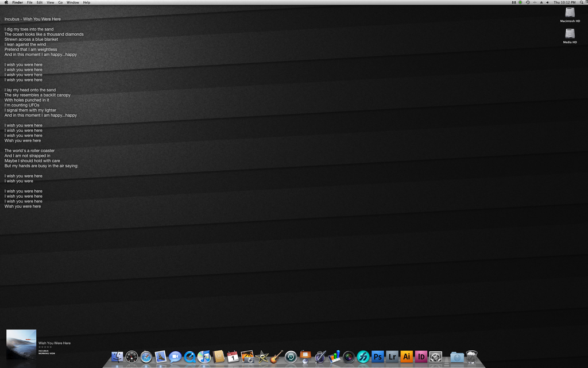Launch Illustrator Ai icon

[x=407, y=356]
